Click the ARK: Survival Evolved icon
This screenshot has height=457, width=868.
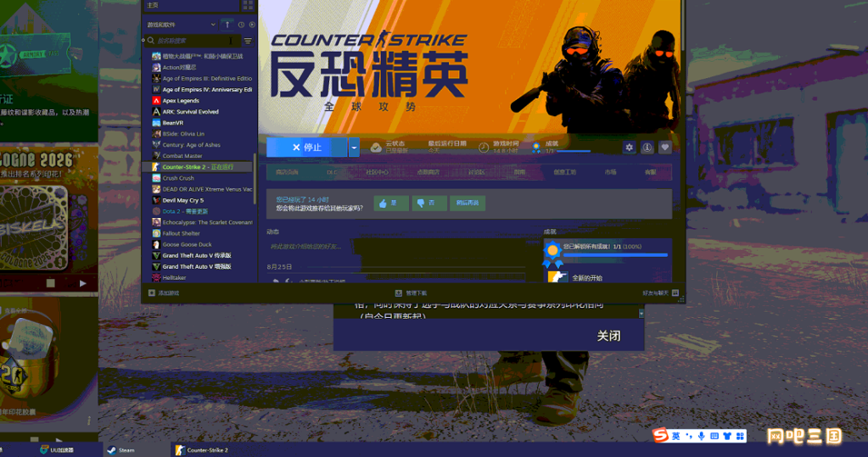click(156, 112)
